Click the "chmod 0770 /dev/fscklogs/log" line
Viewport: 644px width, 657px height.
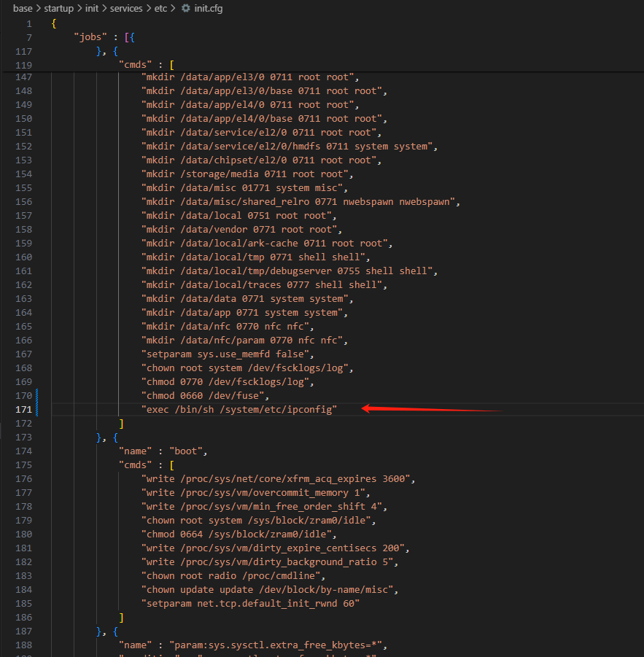[228, 381]
